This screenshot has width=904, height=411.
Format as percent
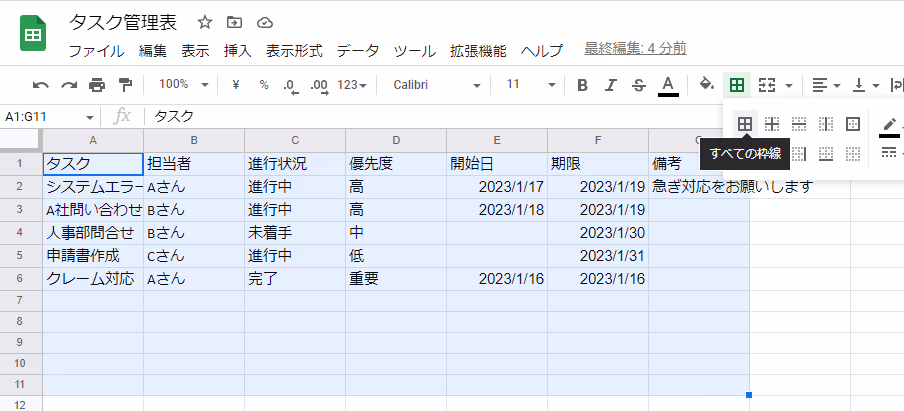coord(264,85)
